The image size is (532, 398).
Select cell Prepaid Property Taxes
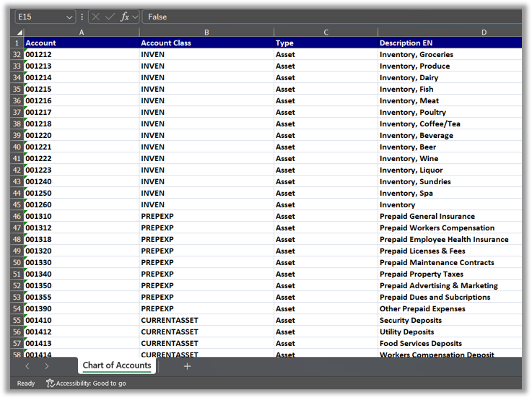422,274
